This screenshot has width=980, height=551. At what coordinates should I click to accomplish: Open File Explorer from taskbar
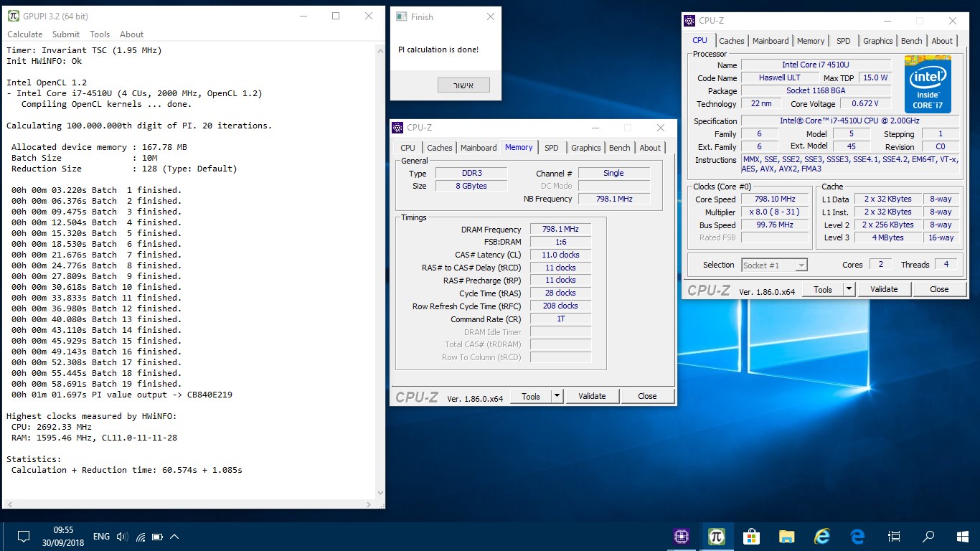(x=787, y=536)
